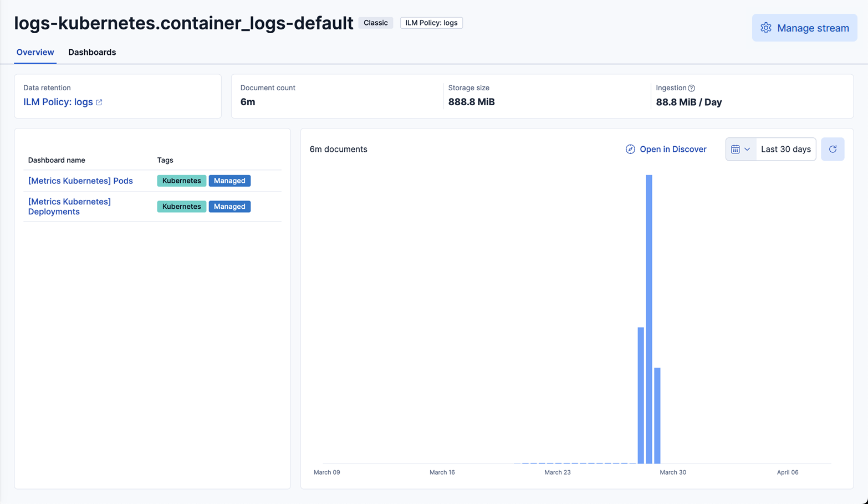Expand the date quick menu chevron

(747, 149)
